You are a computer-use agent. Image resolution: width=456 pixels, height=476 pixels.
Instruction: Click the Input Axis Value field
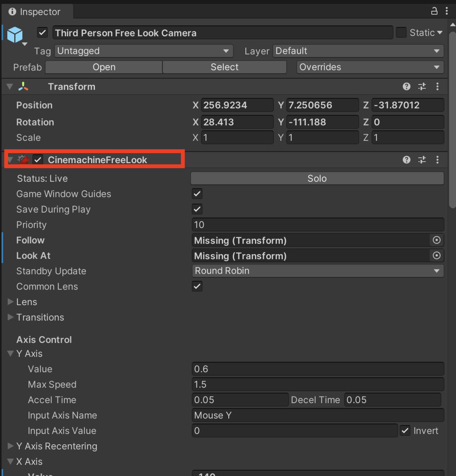click(x=294, y=430)
